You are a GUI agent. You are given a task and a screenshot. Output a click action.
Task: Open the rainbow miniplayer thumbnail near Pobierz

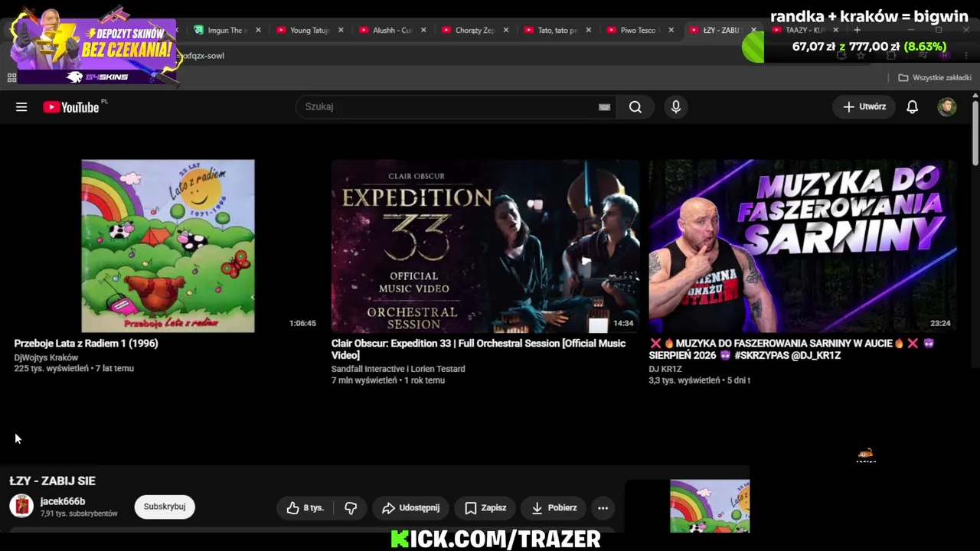pos(710,506)
